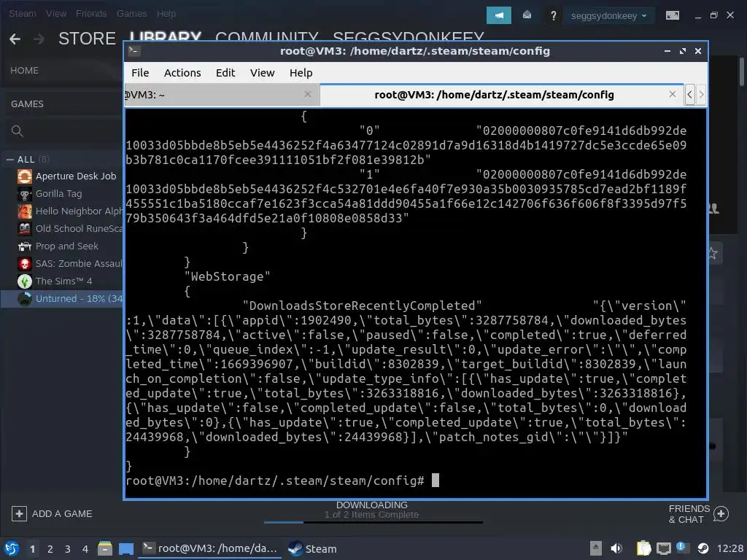Click the Friends & Chat plus icon
The image size is (747, 560).
point(721,514)
